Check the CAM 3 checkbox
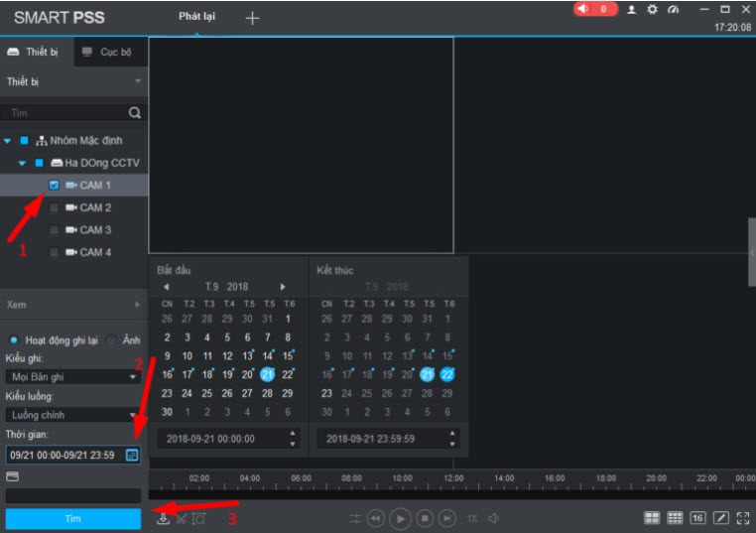The width and height of the screenshot is (756, 533). pos(54,230)
